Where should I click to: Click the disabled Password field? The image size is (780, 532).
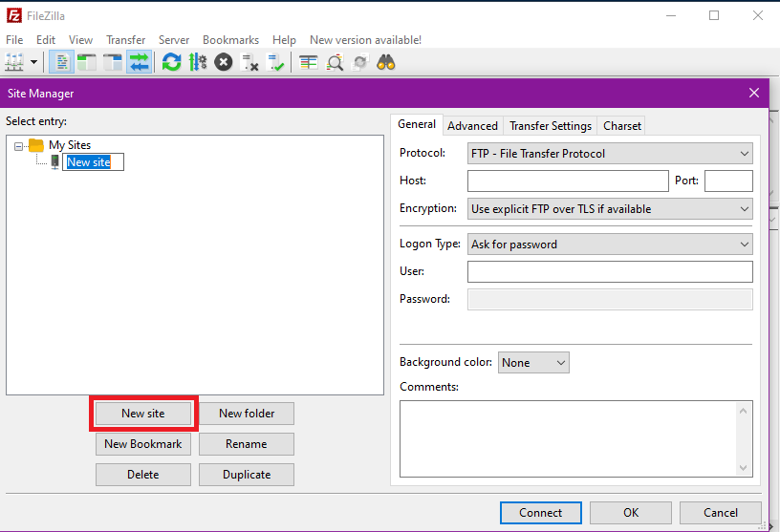[610, 299]
